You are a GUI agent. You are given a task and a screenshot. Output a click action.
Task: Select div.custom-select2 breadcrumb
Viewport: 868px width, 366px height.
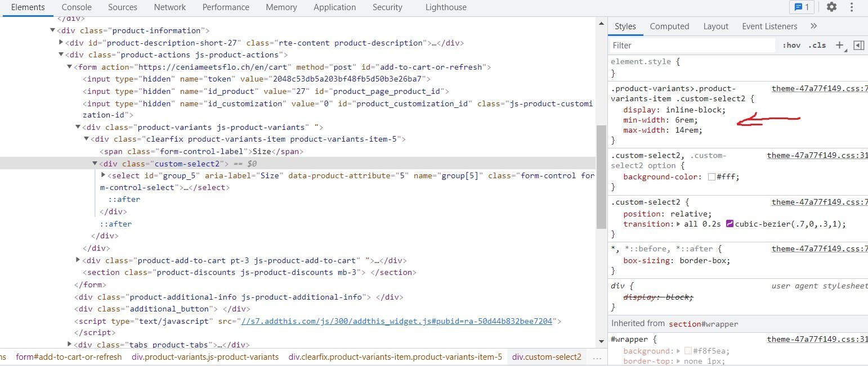point(547,357)
